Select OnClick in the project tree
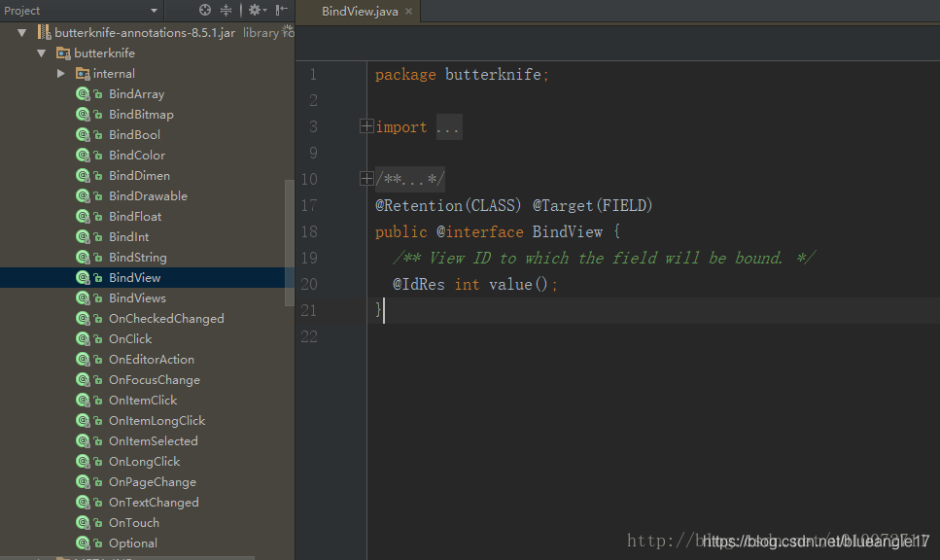940x560 pixels. tap(130, 338)
